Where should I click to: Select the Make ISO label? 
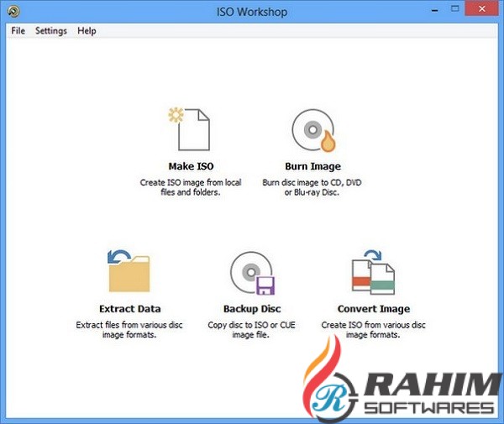(x=191, y=166)
